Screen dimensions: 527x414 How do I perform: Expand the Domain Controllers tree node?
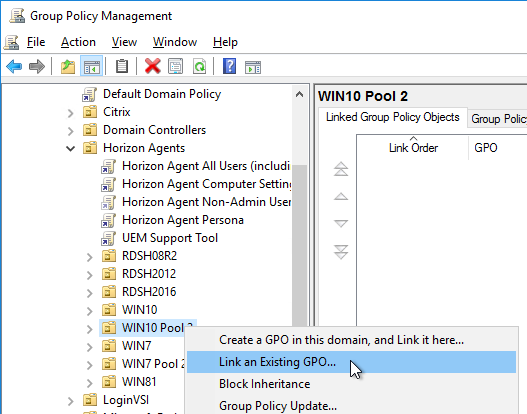click(70, 131)
